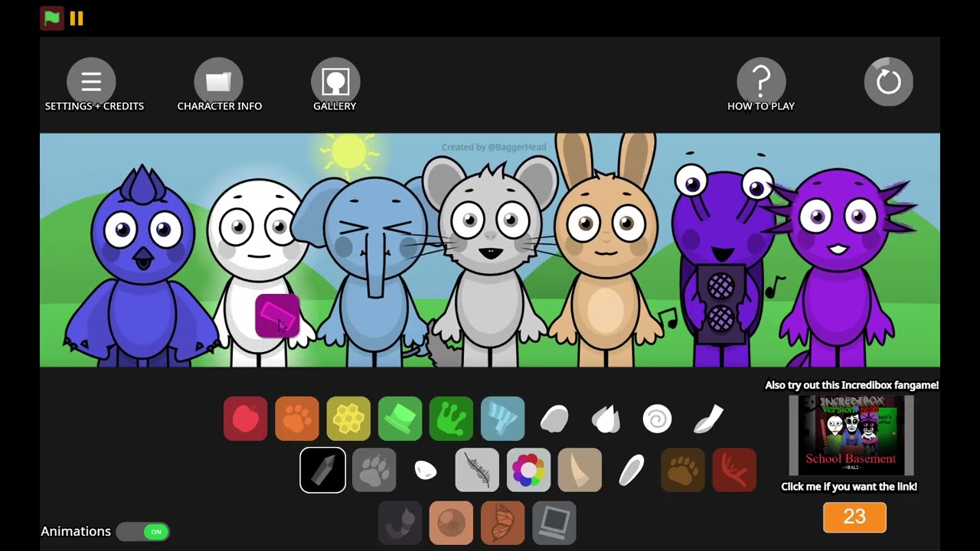Select the white double-droplet icon
980x551 pixels.
click(606, 419)
